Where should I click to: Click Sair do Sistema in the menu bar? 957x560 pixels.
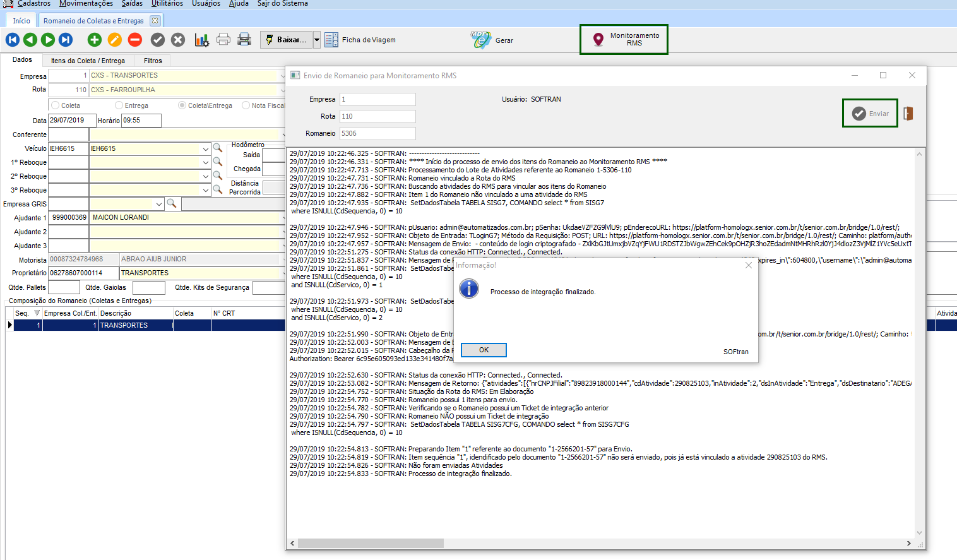[x=283, y=3]
